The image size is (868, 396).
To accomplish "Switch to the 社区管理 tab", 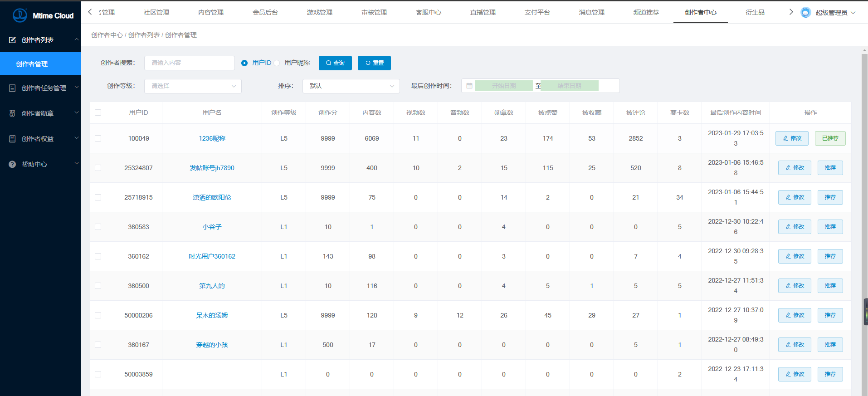I will pyautogui.click(x=156, y=12).
